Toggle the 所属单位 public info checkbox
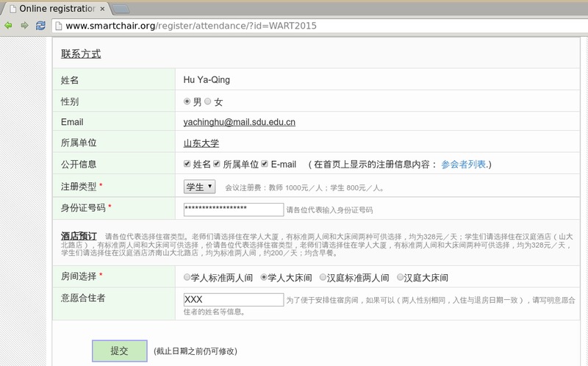This screenshot has height=366, width=588. [x=217, y=164]
